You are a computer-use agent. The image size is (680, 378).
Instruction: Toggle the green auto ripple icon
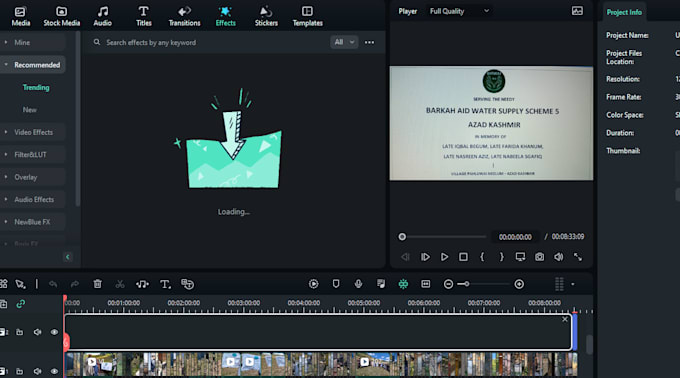403,284
